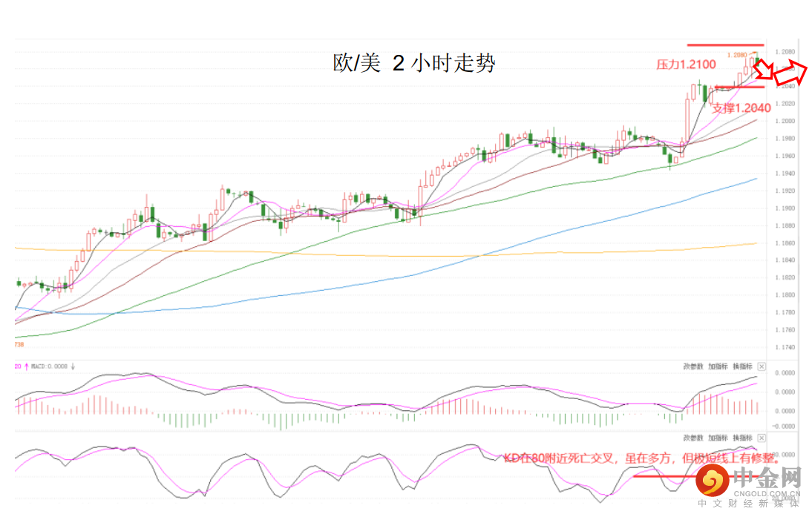Click 加指标 in the MACD panel
812x517 pixels.
718,366
